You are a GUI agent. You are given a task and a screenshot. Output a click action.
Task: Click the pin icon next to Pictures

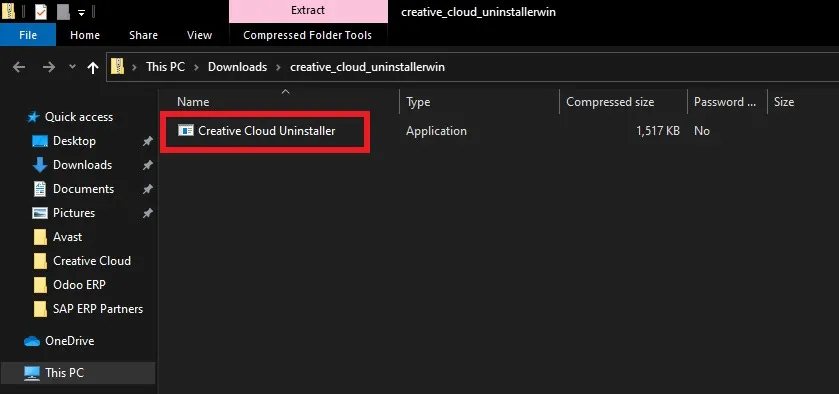click(x=148, y=213)
